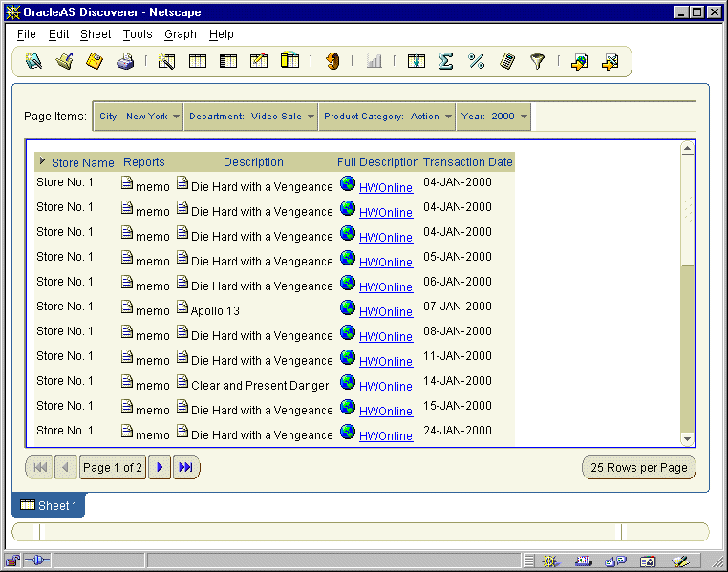This screenshot has height=572, width=728.
Task: Click the first page navigation button
Action: click(39, 467)
